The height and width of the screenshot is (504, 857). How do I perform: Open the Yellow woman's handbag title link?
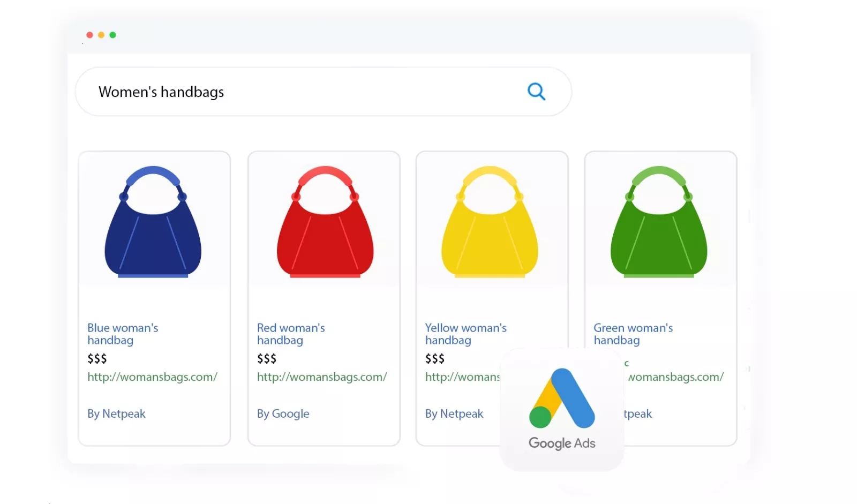tap(466, 334)
